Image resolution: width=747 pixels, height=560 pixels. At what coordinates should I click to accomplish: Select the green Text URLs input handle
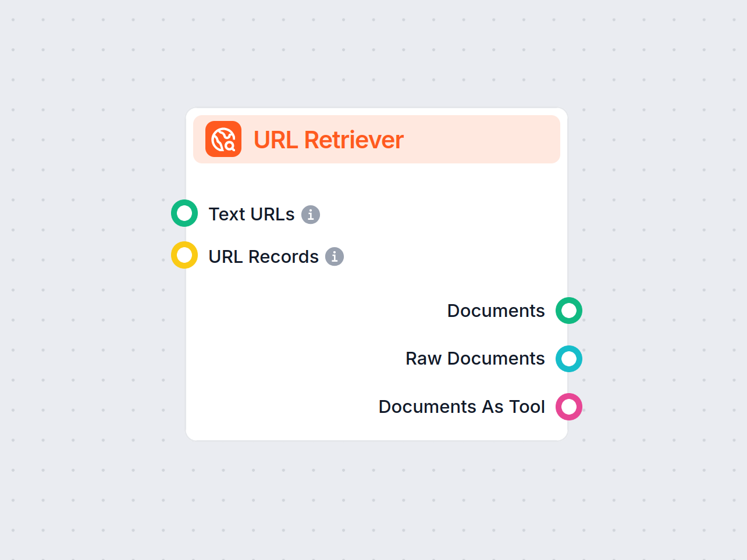(184, 213)
